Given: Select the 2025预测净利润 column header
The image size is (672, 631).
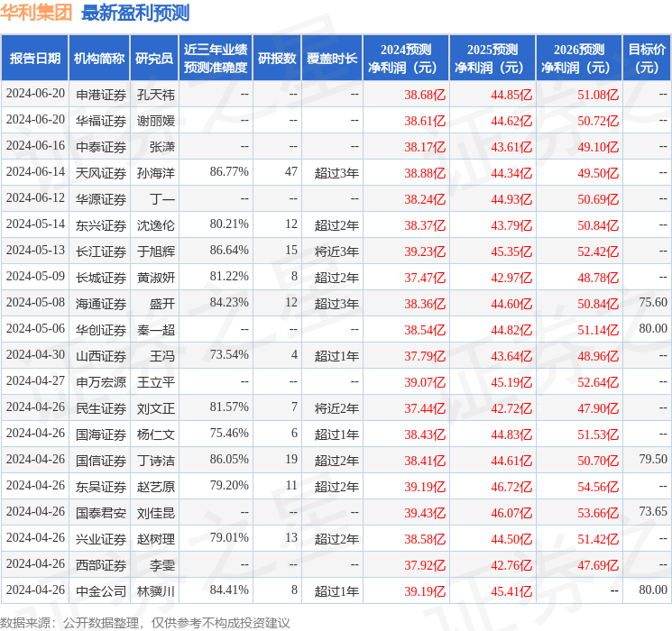Looking at the screenshot, I should coord(492,59).
